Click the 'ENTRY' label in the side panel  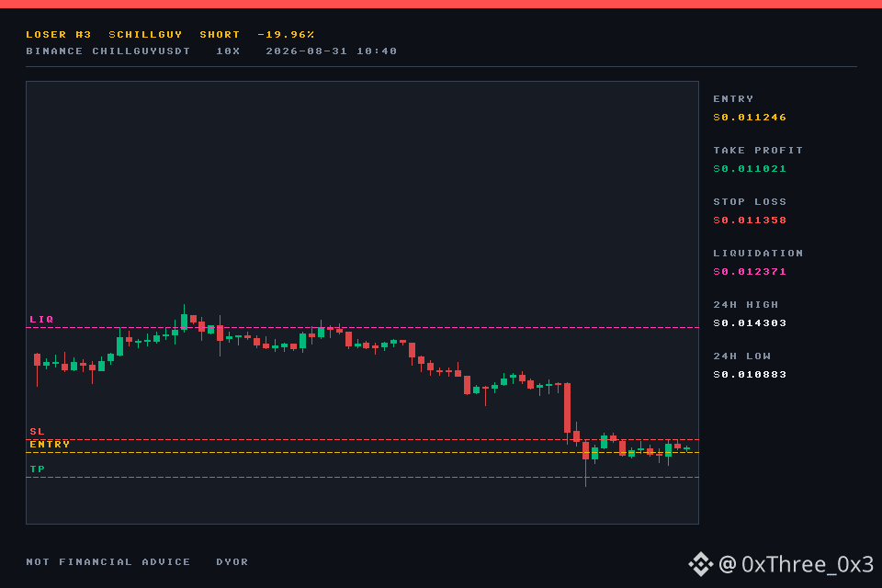tap(733, 98)
